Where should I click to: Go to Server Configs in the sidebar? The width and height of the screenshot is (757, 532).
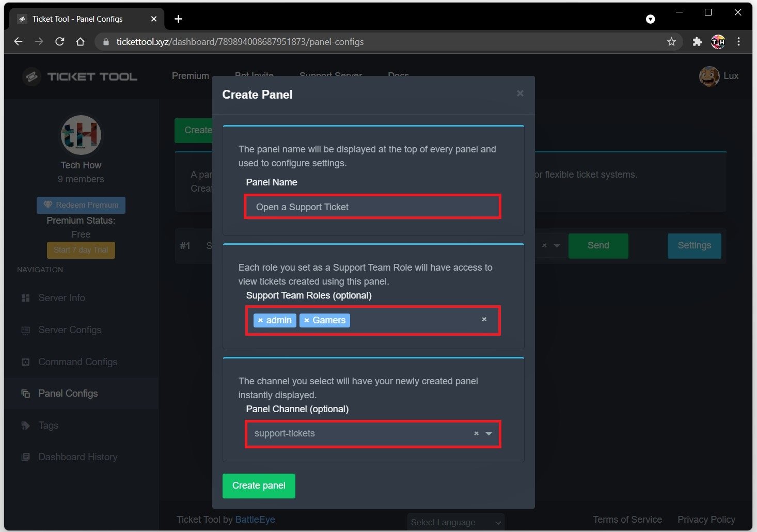(70, 330)
